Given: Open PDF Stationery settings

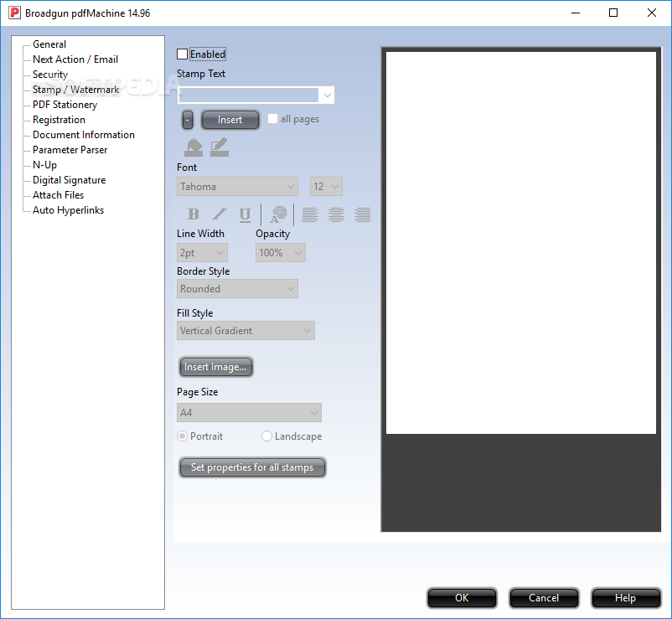Looking at the screenshot, I should 65,105.
